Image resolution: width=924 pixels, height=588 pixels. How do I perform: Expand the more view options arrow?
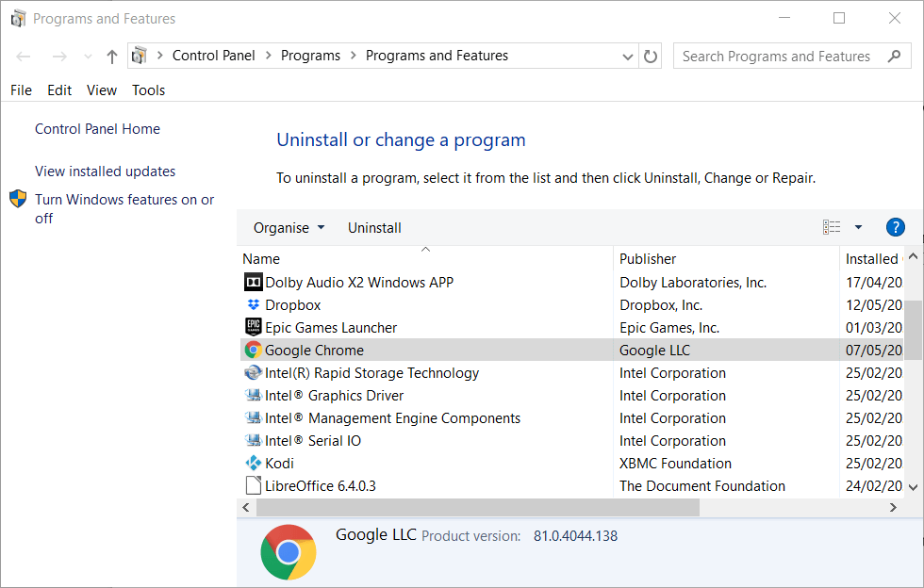[858, 227]
